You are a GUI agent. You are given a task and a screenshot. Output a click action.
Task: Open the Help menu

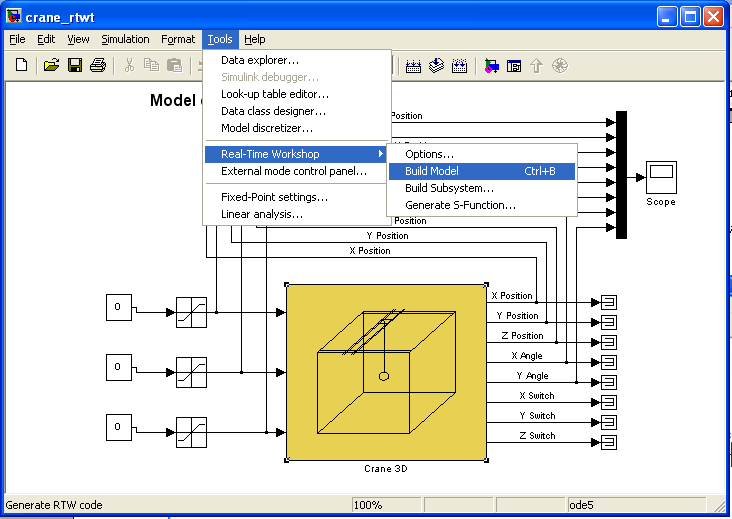tap(254, 39)
